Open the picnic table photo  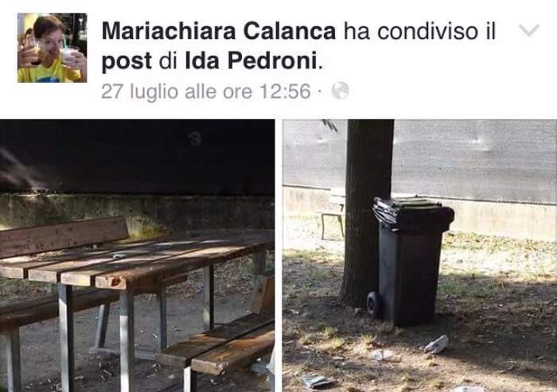point(137,256)
